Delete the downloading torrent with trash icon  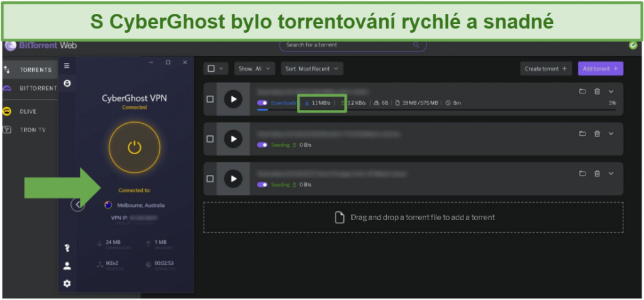(597, 92)
